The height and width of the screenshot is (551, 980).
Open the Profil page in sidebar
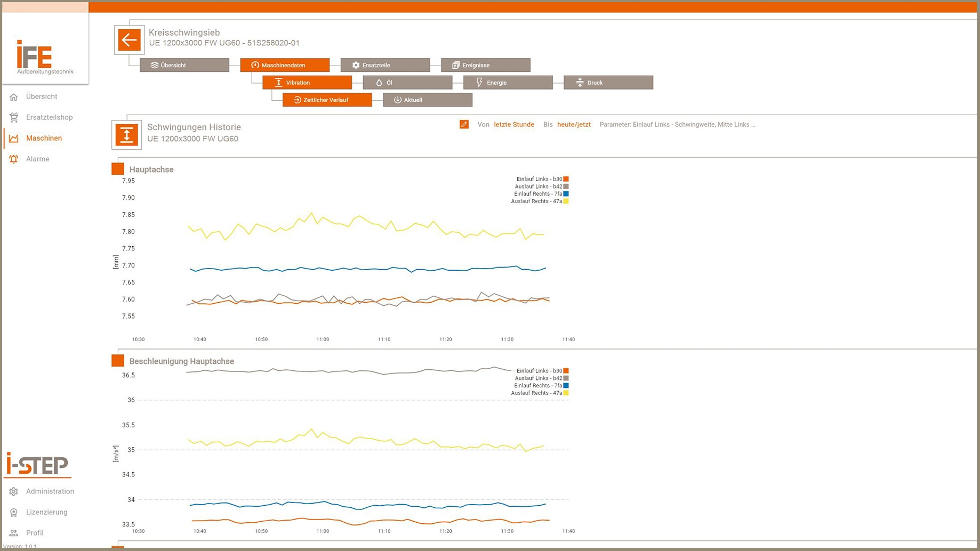(x=35, y=533)
